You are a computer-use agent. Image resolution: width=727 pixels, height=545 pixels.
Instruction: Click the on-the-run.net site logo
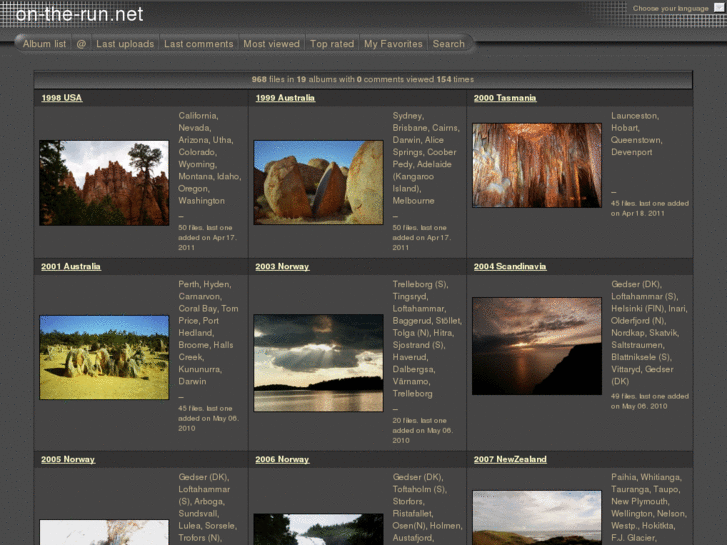(79, 14)
